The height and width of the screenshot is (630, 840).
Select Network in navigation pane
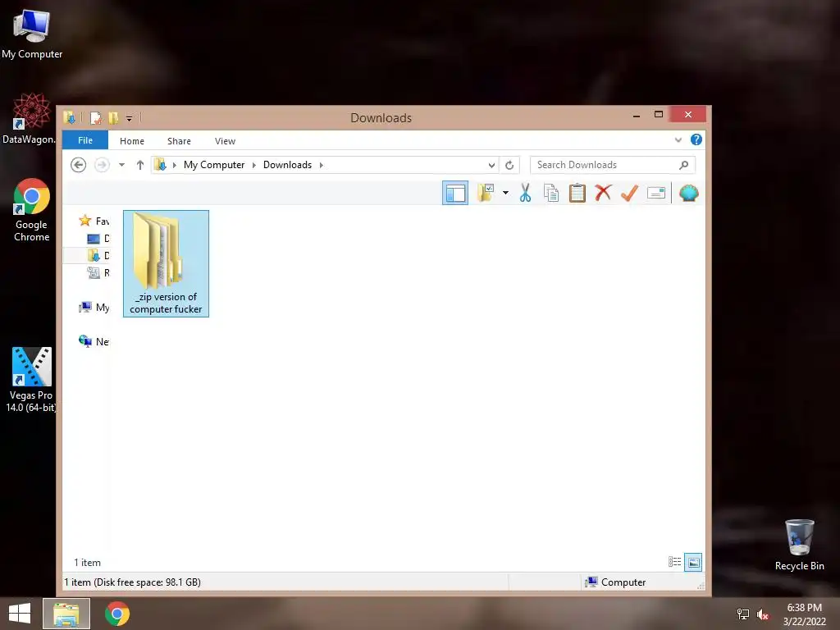pos(94,341)
